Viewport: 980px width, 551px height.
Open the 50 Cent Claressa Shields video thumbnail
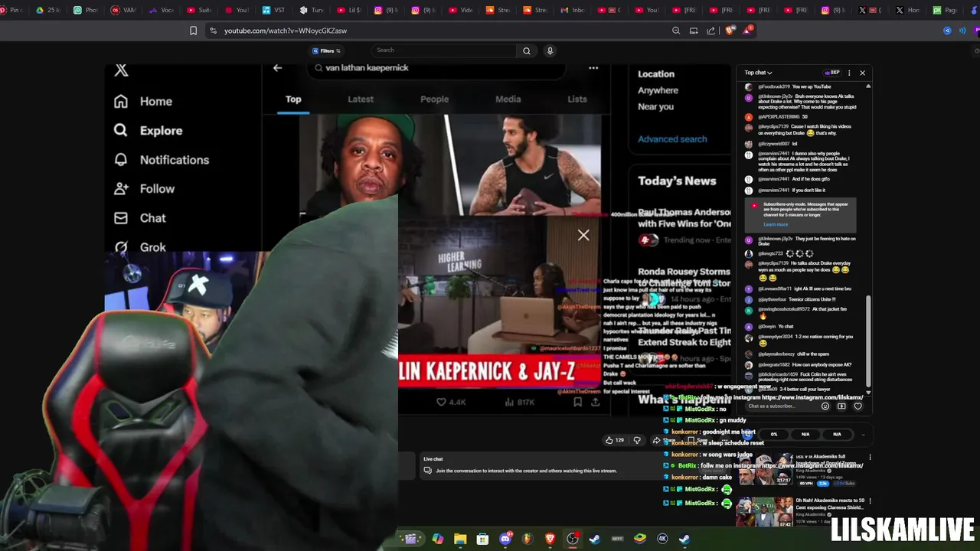(765, 512)
